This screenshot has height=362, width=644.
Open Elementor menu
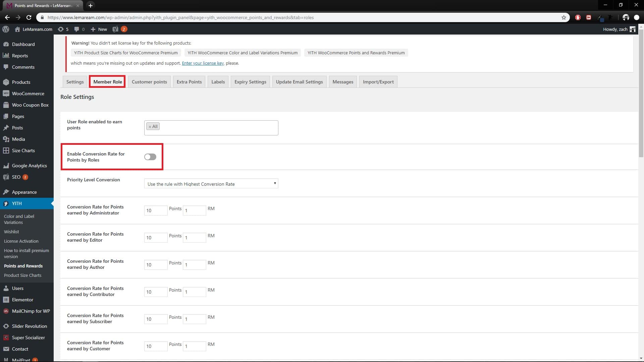pos(22,300)
